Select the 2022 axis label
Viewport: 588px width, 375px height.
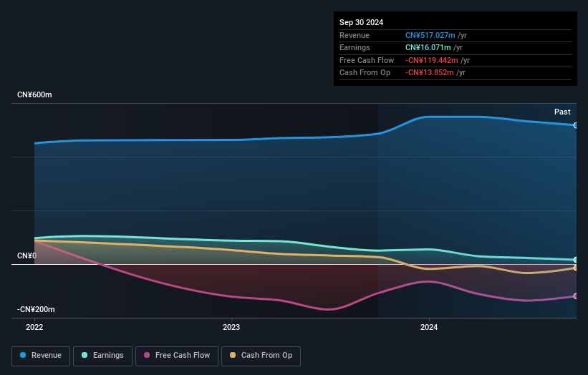(34, 327)
